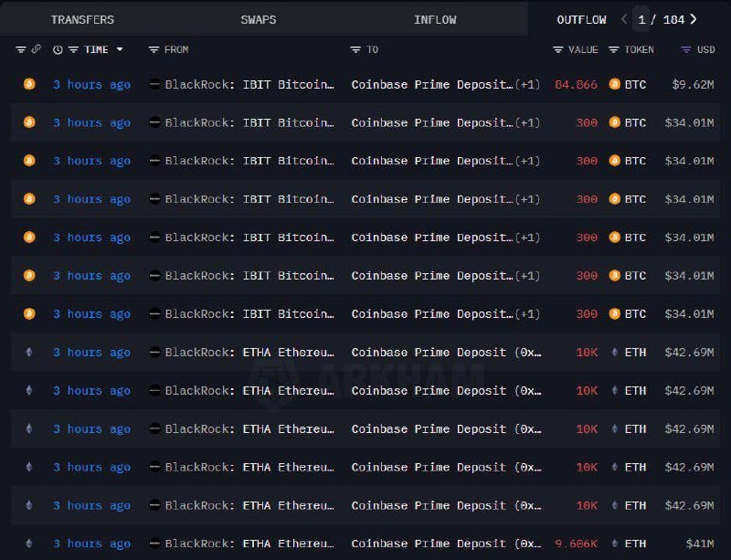Click the ETH token label in 9.606K row
731x560 pixels.
[635, 544]
